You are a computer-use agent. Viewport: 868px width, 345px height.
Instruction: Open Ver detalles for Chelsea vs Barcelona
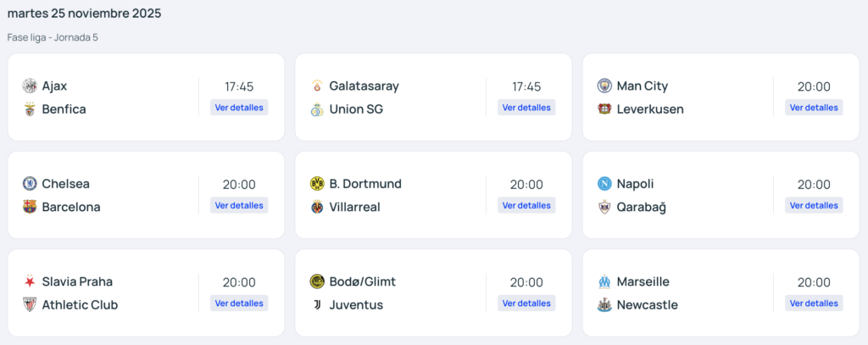239,205
